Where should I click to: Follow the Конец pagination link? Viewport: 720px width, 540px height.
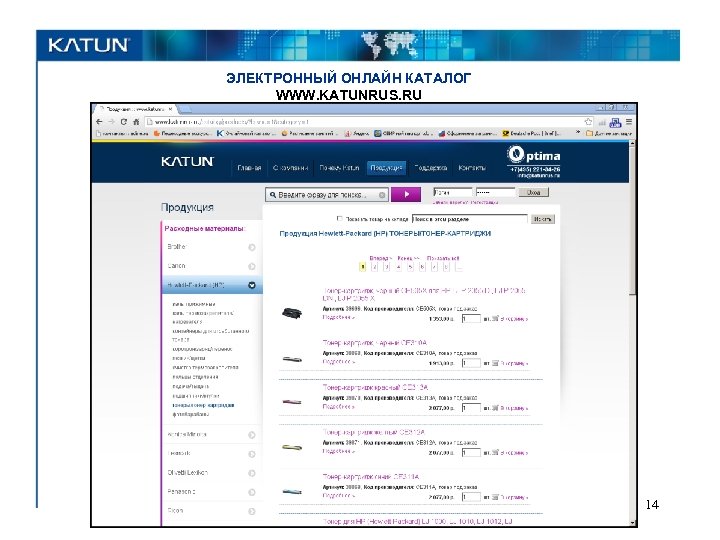pos(409,258)
